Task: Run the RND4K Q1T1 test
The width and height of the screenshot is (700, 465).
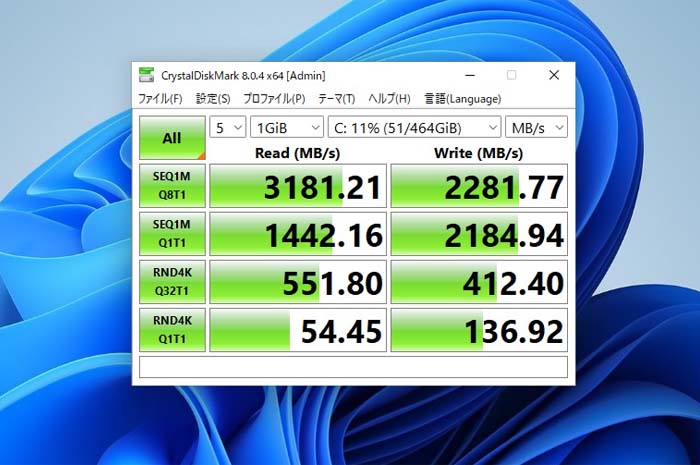Action: (172, 330)
